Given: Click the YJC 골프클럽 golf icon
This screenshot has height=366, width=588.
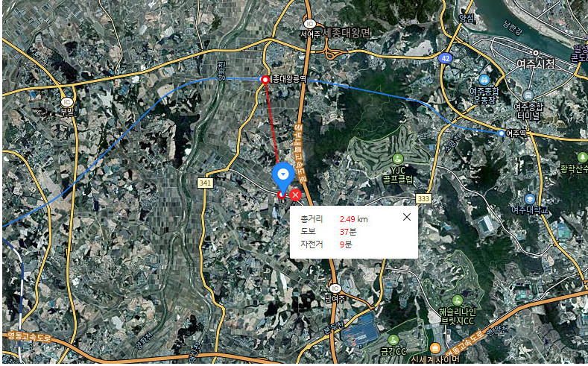Looking at the screenshot, I should click(398, 159).
